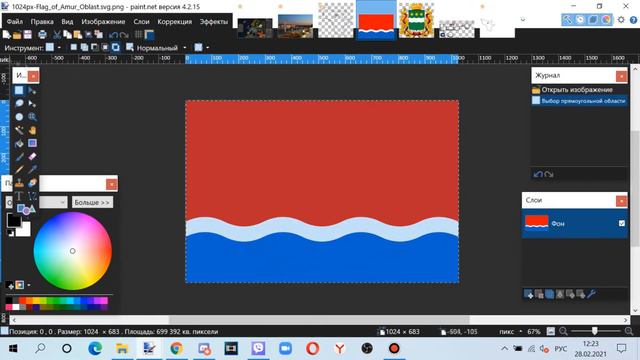Viewport: 640px width, 360px height.
Task: Click the black primary color swatch
Action: click(14, 220)
